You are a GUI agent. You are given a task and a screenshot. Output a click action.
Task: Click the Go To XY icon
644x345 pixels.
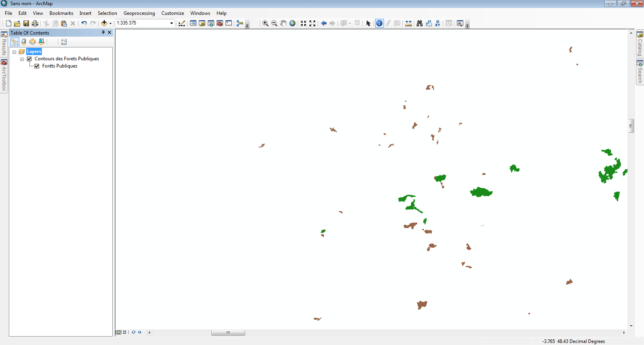coord(438,23)
